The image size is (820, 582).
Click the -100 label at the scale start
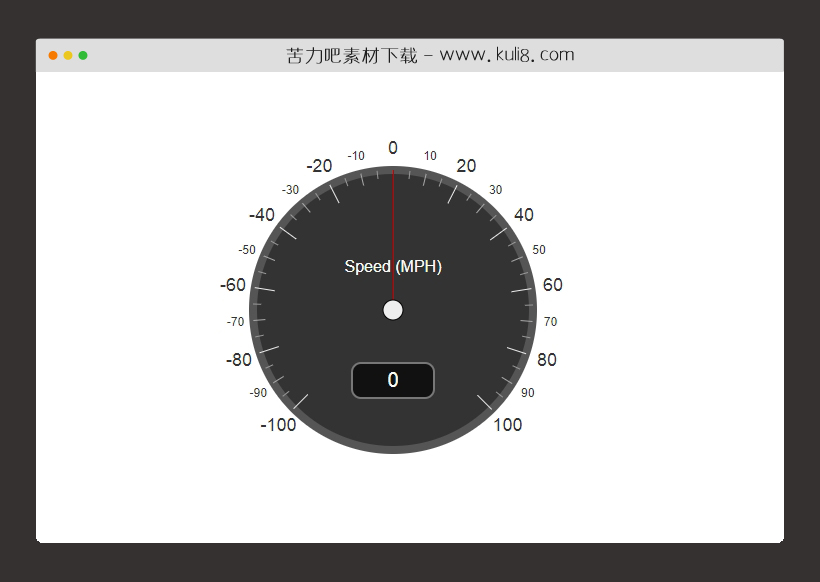[x=278, y=425]
